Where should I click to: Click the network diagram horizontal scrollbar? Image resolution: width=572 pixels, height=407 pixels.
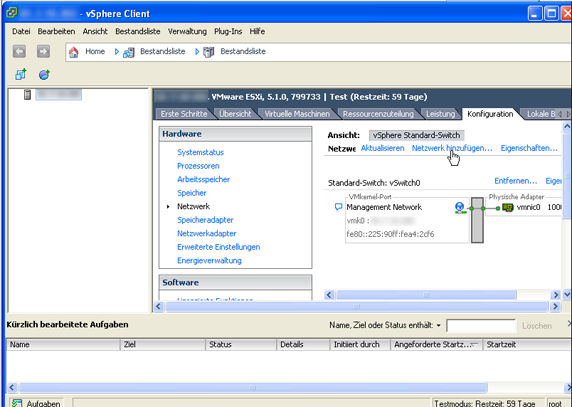point(426,295)
